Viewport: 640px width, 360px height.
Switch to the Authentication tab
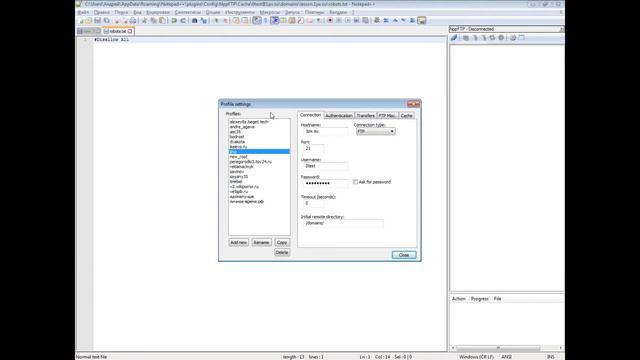339,116
